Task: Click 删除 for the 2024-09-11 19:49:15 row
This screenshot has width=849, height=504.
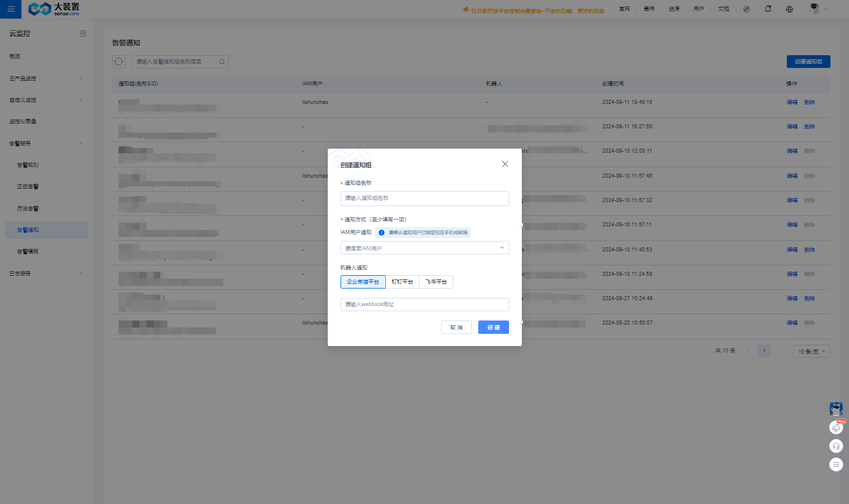Action: tap(809, 102)
